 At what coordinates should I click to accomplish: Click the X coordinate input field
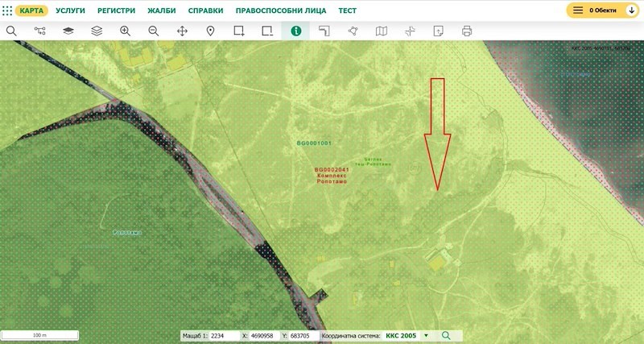266,335
